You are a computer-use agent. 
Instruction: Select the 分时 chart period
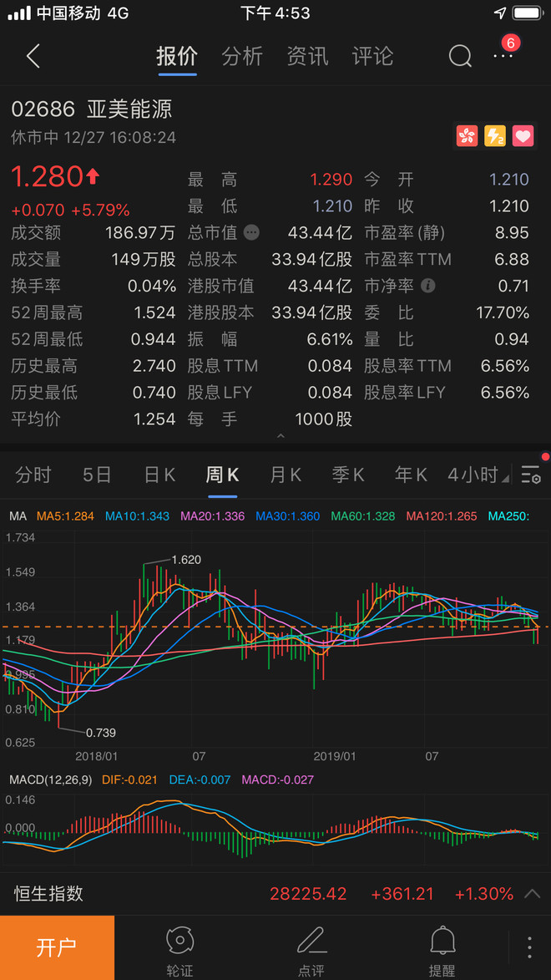[33, 475]
